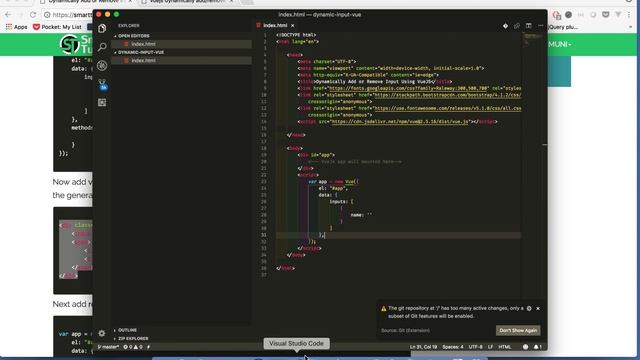The image size is (640, 360).
Task: Click Chrome back button in browser window
Action: pyautogui.click(x=8, y=15)
